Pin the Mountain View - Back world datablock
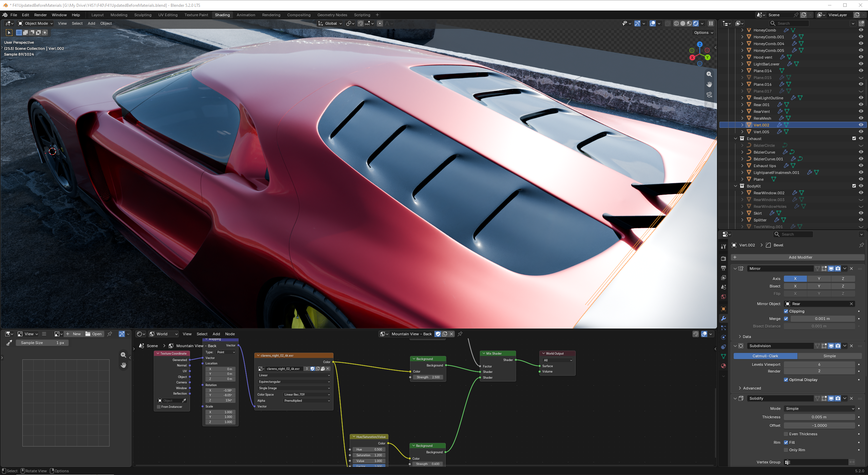The image size is (868, 475). 460,334
